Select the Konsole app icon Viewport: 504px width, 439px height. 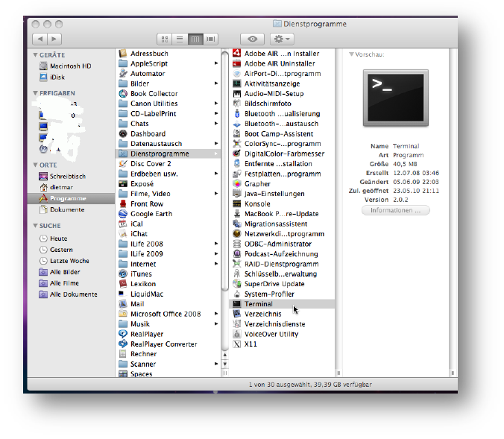237,203
